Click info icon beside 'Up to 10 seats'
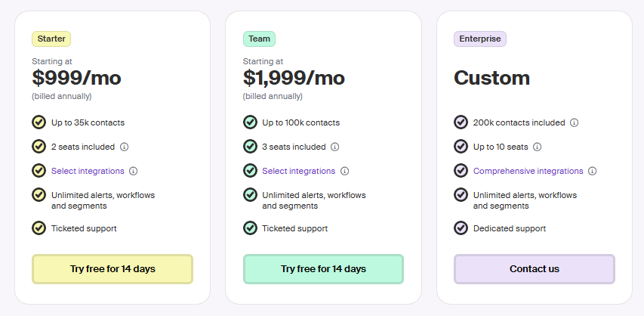The width and height of the screenshot is (644, 316). click(x=538, y=147)
